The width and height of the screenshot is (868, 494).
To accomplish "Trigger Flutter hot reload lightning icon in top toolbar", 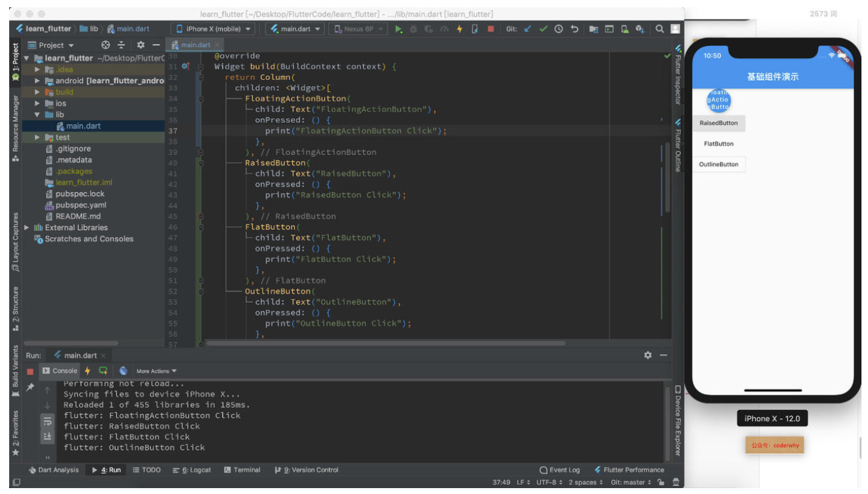I will (x=459, y=29).
